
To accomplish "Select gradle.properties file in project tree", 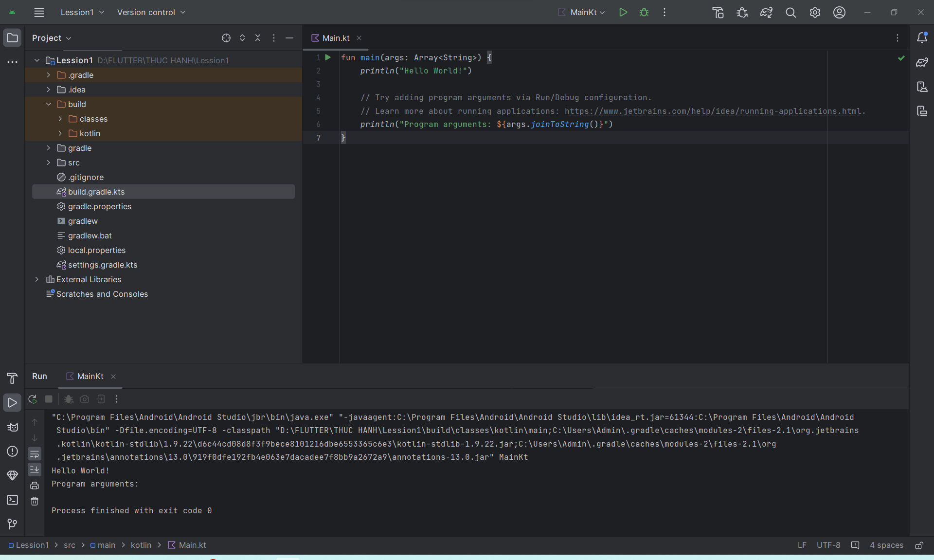I will [x=100, y=206].
